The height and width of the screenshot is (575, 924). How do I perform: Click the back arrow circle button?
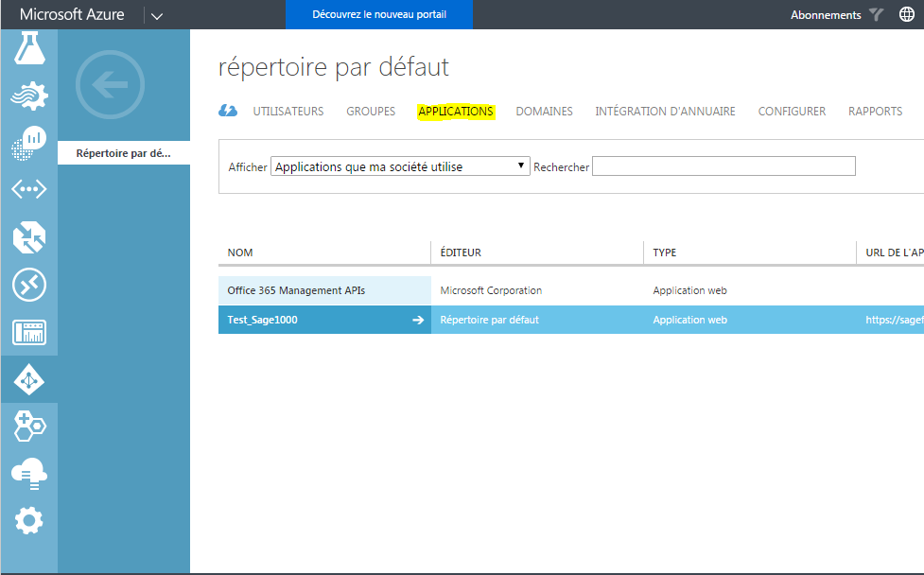(111, 85)
